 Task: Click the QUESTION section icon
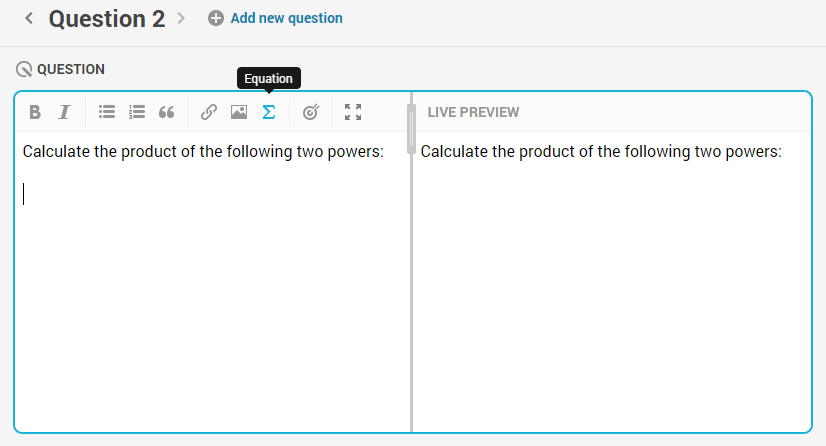24,69
